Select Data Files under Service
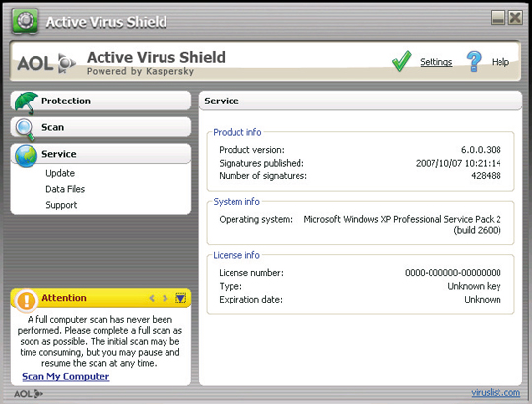 tap(65, 189)
